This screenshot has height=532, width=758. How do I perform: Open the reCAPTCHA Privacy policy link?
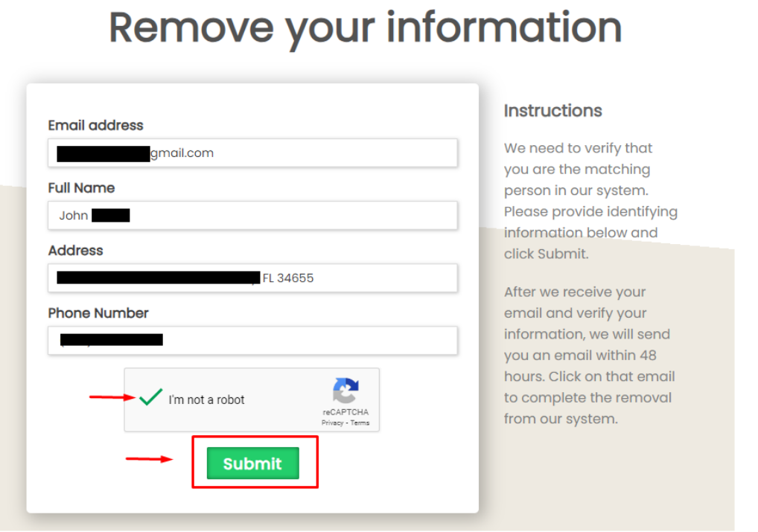(334, 423)
